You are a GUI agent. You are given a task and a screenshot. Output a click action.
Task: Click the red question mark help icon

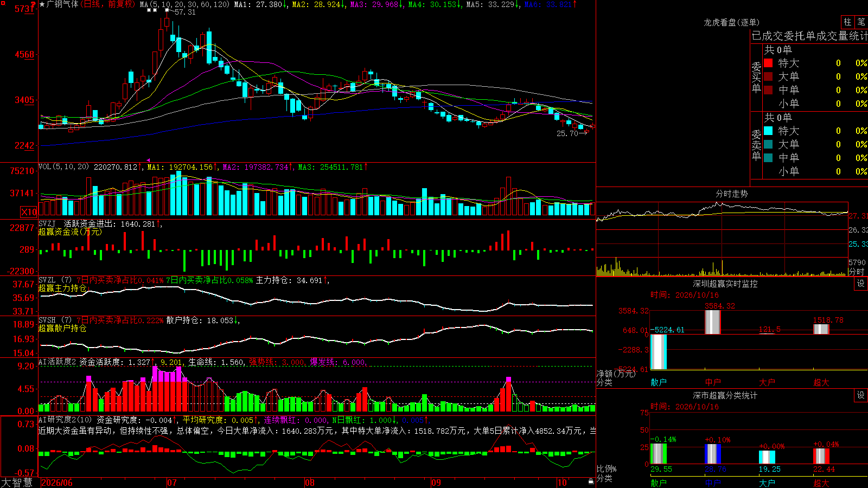34,5
